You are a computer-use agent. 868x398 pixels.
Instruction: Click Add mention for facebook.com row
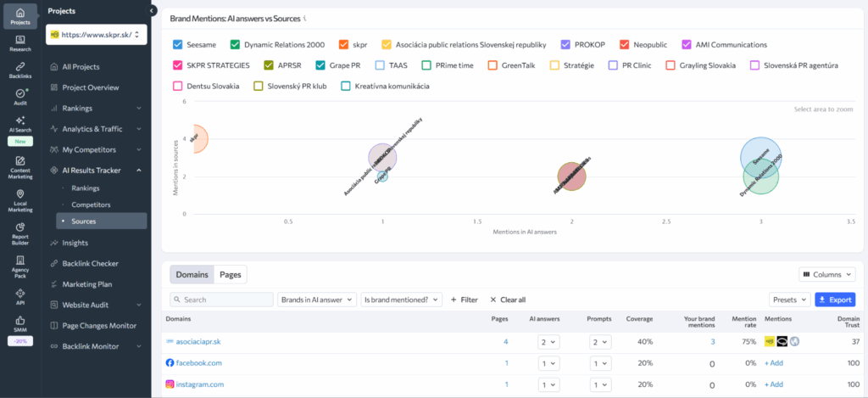pos(774,363)
